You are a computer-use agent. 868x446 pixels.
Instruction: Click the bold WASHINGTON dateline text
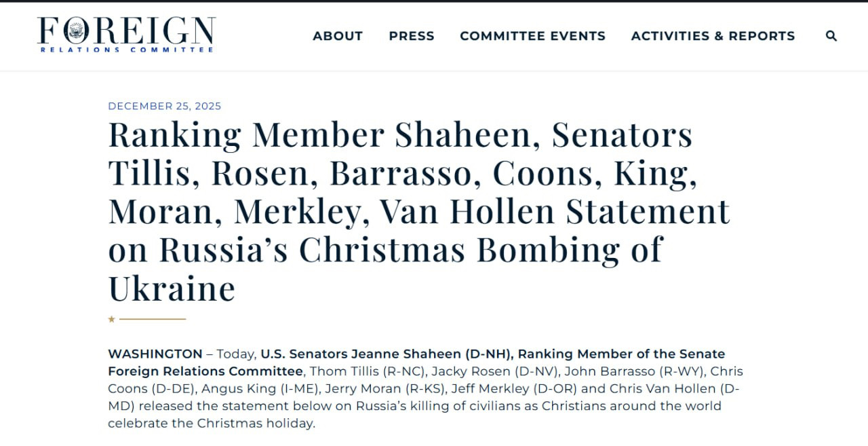click(x=155, y=354)
